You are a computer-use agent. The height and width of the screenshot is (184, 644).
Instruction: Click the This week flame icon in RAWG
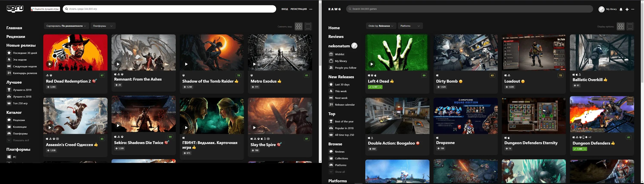[331, 91]
